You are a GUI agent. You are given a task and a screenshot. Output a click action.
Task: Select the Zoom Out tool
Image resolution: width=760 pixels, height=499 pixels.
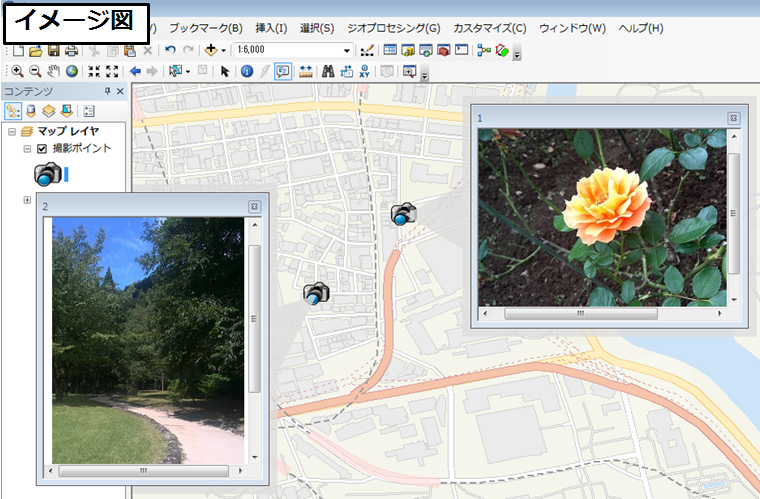point(35,72)
